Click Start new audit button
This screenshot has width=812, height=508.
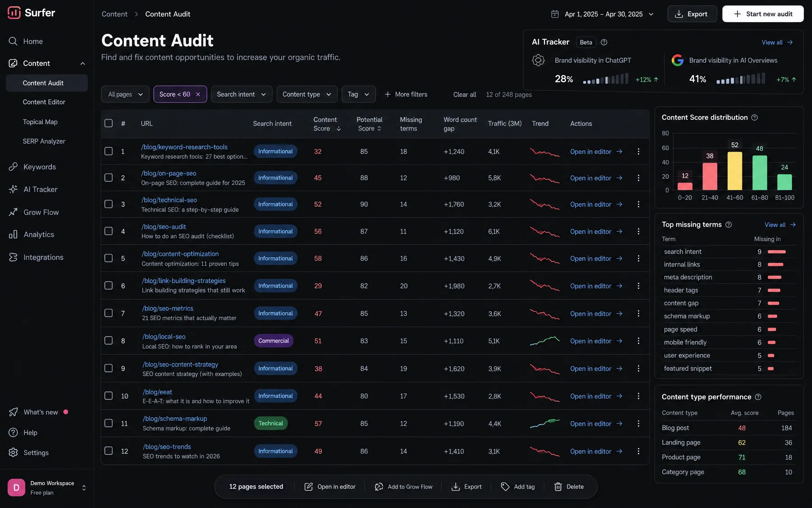(763, 14)
